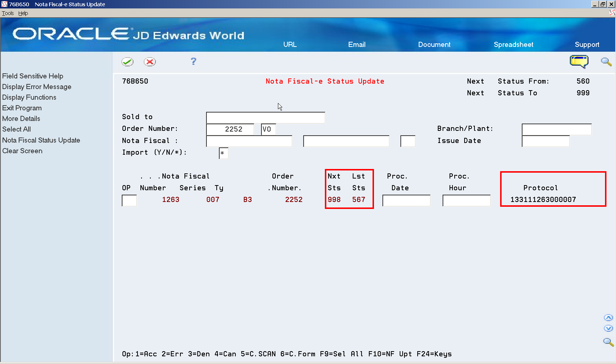Click the yellow speech bubble icon
616x364 pixels.
[579, 62]
